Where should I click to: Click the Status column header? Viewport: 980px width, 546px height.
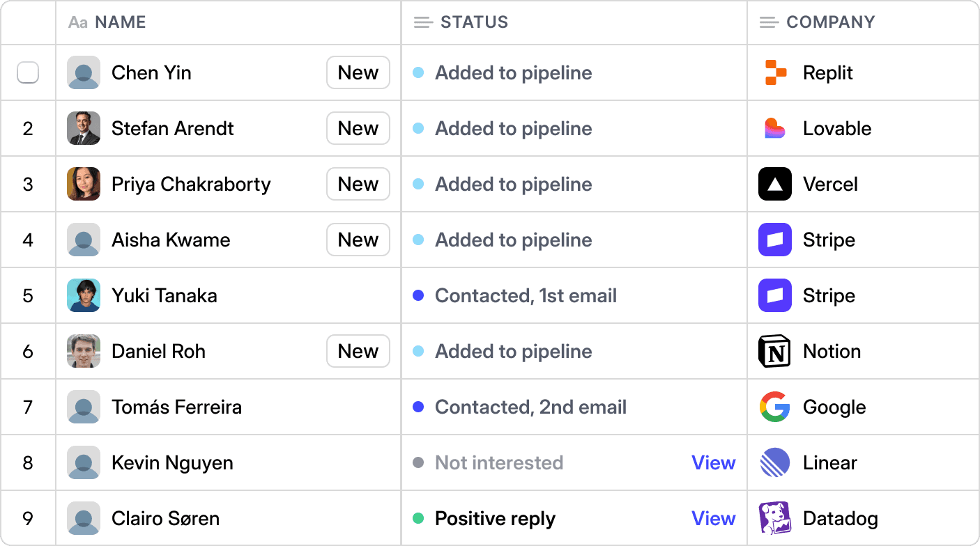coord(474,22)
